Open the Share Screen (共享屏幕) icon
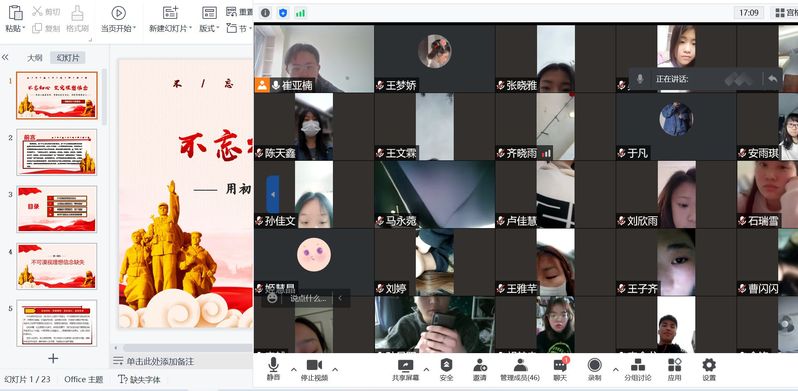Screen dimensions: 798x391 coord(406,365)
